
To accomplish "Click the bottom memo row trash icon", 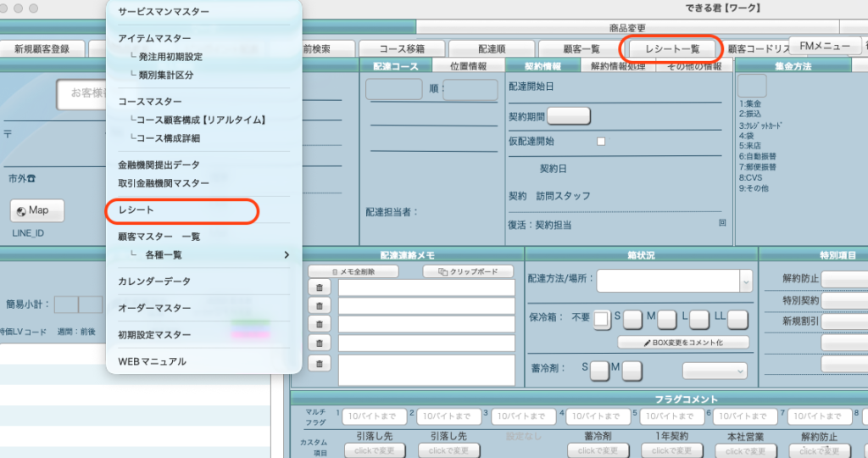I will (x=319, y=363).
